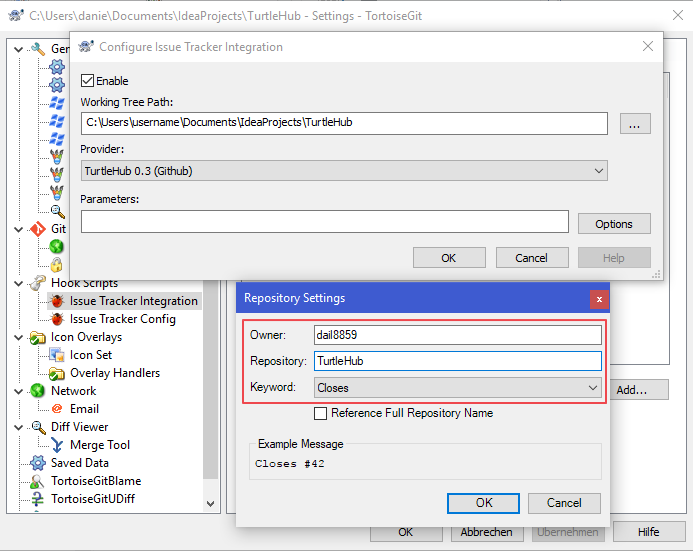Viewport: 693px width, 551px height.
Task: Open Email settings page
Action: pos(84,409)
